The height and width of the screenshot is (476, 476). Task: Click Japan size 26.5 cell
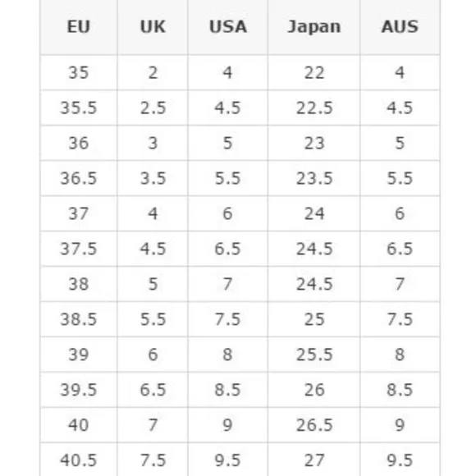[x=314, y=424]
